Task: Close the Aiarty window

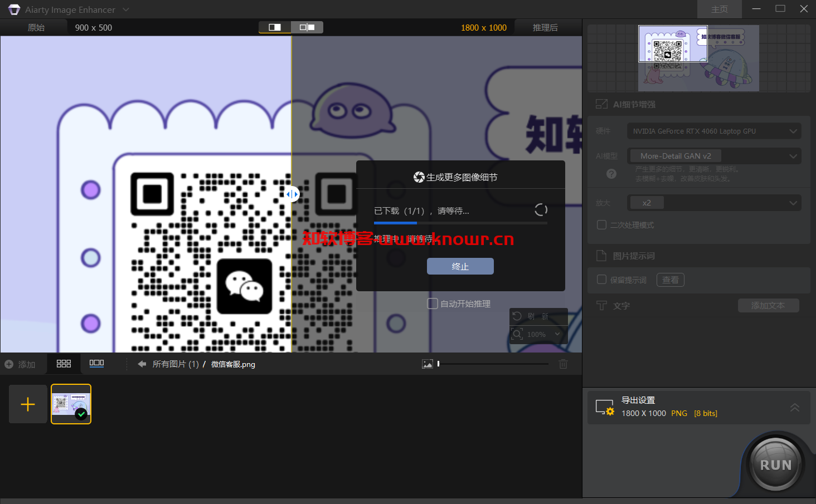Action: 804,9
